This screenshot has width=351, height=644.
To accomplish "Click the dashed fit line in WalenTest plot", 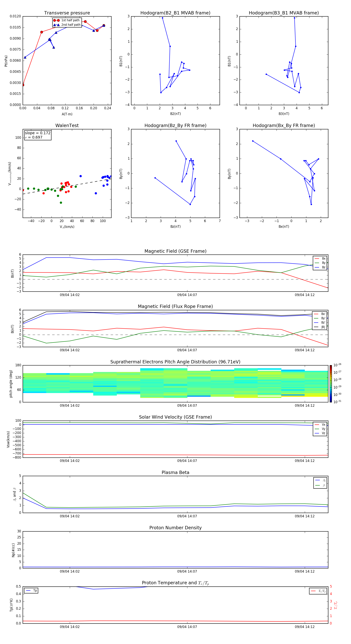I will tap(67, 186).
